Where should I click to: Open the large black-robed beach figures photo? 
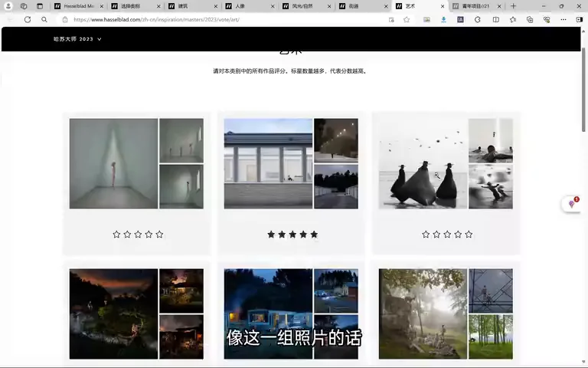(x=423, y=163)
